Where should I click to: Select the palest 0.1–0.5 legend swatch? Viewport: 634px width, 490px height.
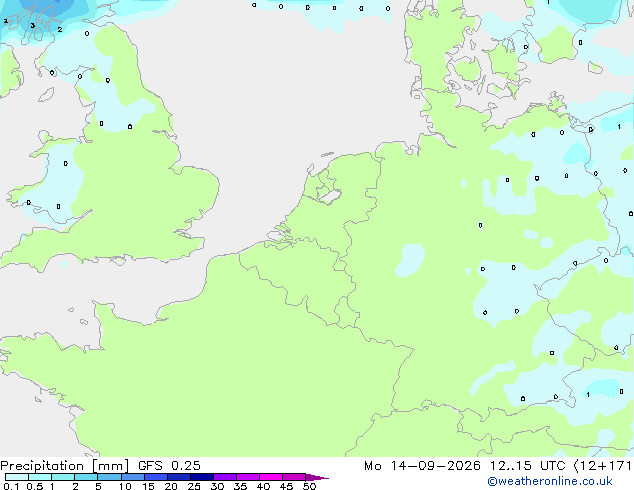[x=17, y=477]
